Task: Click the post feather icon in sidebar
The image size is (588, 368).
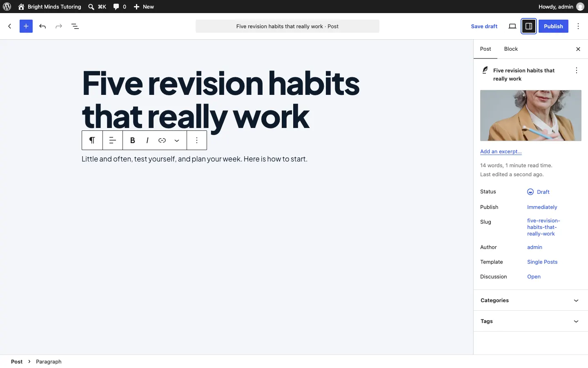Action: click(x=485, y=70)
